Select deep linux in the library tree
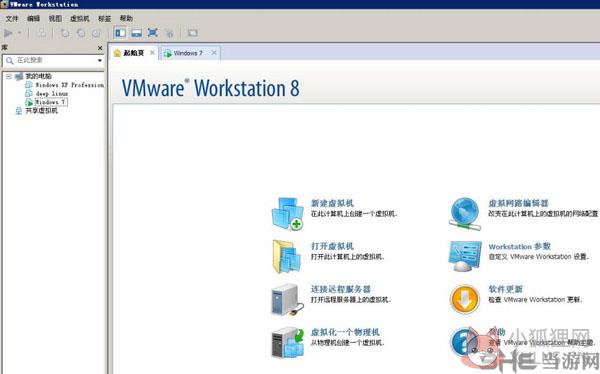 pos(52,93)
